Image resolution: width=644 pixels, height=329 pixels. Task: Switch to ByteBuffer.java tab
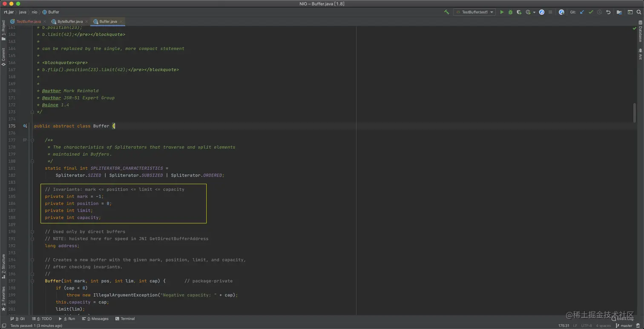click(70, 21)
